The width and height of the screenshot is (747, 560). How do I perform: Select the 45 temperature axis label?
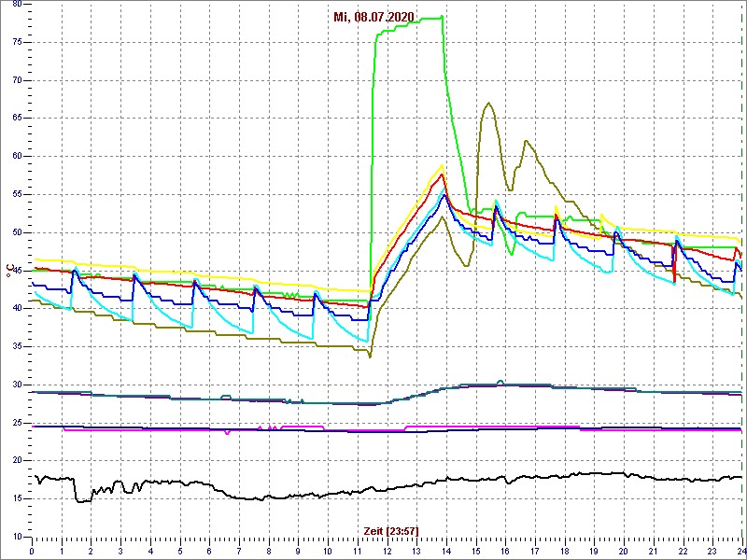click(17, 271)
